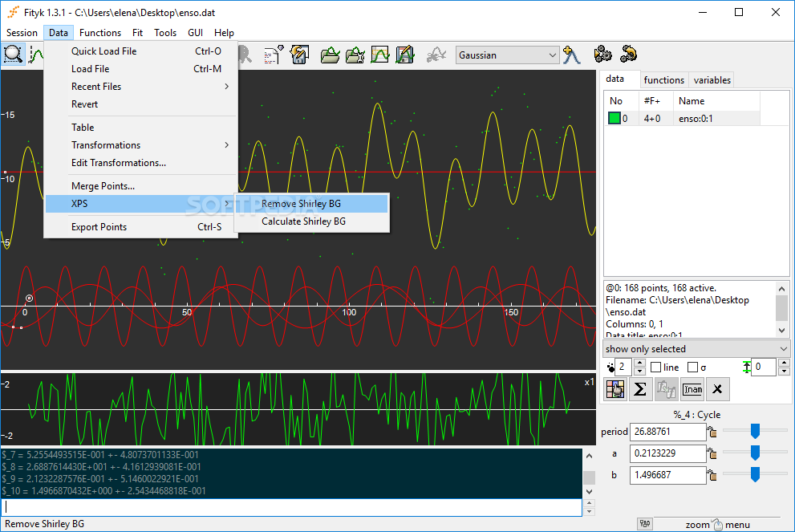
Task: Click the green shift-up arrow icon
Action: click(x=746, y=368)
